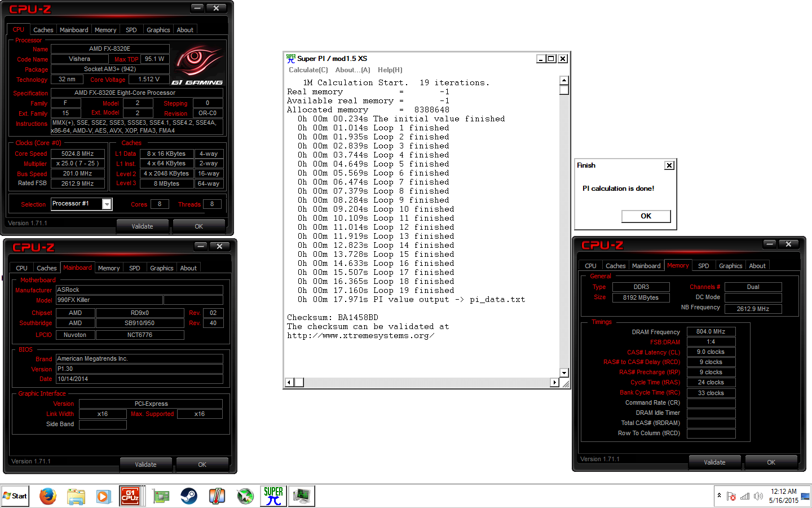
Task: Click the Start button
Action: tap(15, 496)
